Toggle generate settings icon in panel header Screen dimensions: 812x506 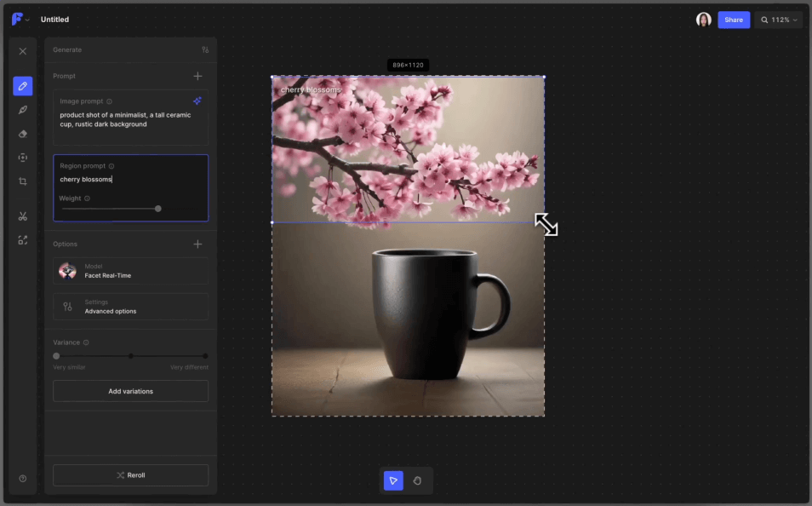205,50
